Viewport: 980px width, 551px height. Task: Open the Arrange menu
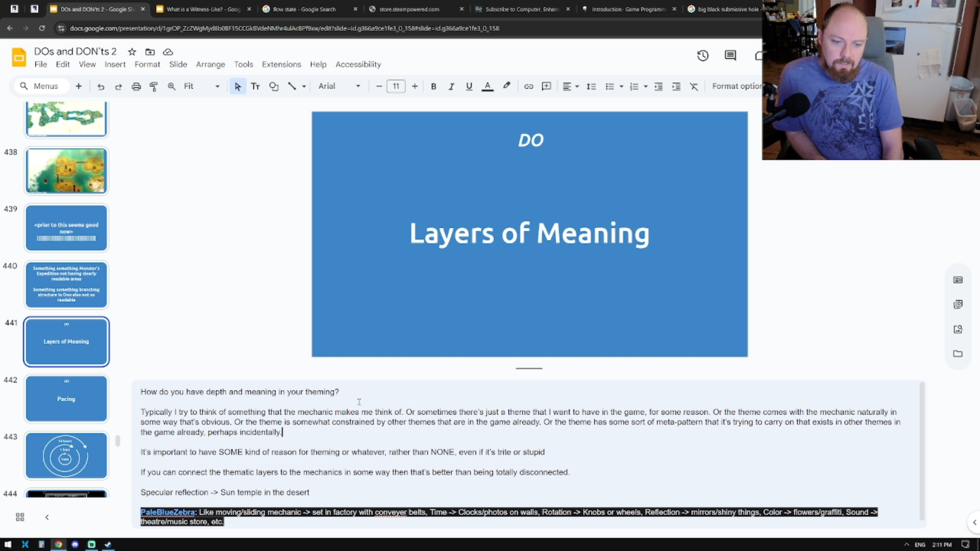click(x=210, y=64)
